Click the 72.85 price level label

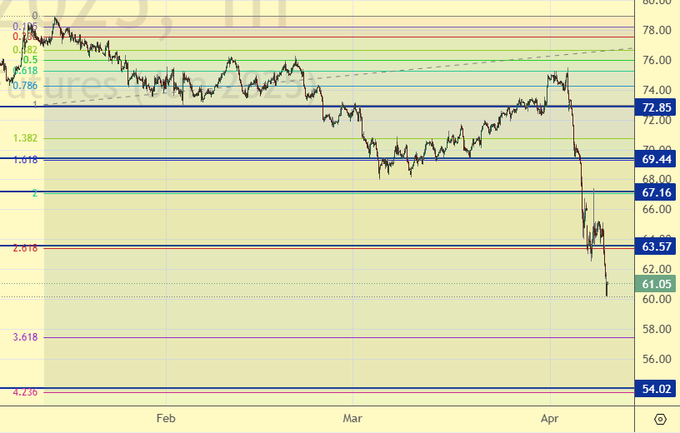tap(656, 107)
